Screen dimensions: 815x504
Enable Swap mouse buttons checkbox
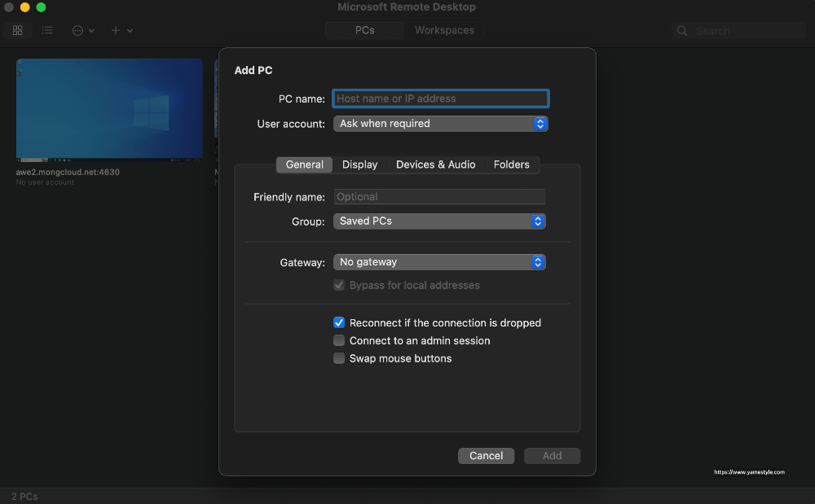pos(339,358)
